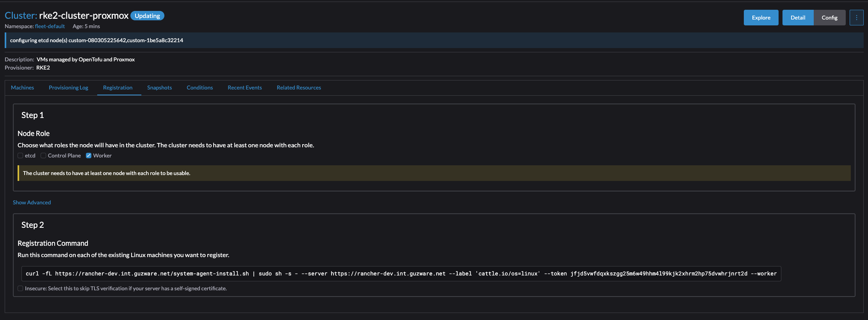Screen dimensions: 868x320
Task: Switch to Detail view
Action: click(x=798, y=18)
